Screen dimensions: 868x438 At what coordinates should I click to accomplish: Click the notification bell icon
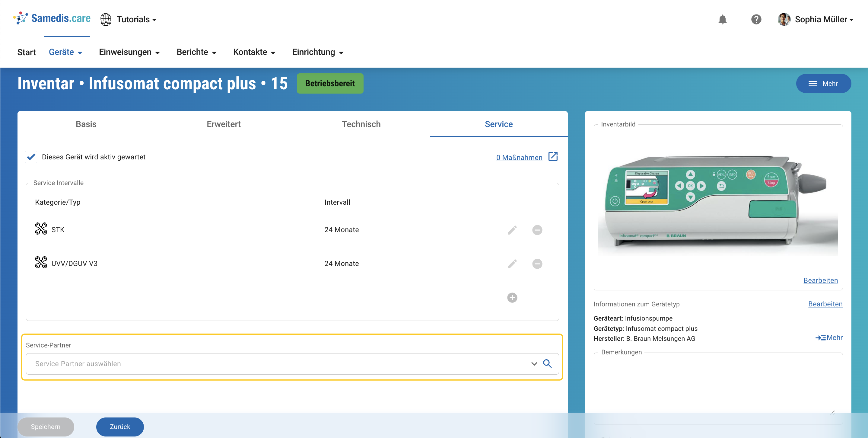[722, 20]
